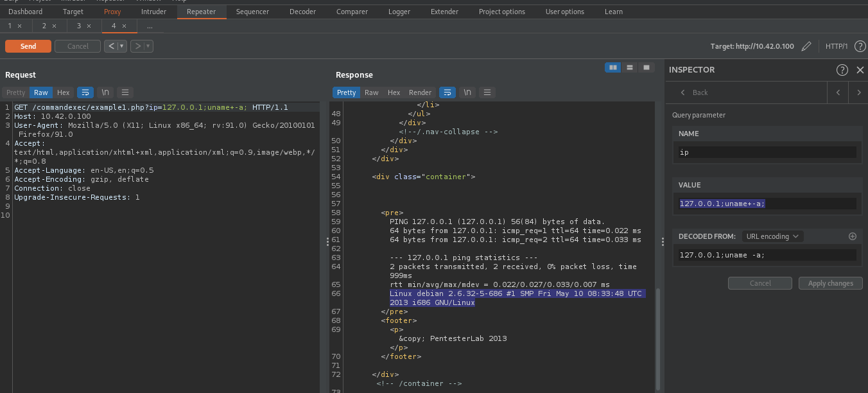Open back-history dropdown arrow

click(x=122, y=46)
